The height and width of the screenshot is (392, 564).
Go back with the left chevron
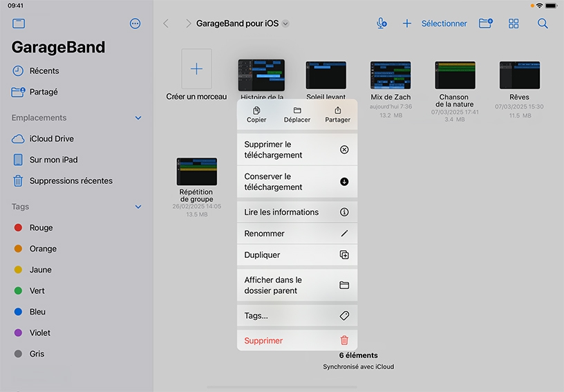[x=166, y=24]
